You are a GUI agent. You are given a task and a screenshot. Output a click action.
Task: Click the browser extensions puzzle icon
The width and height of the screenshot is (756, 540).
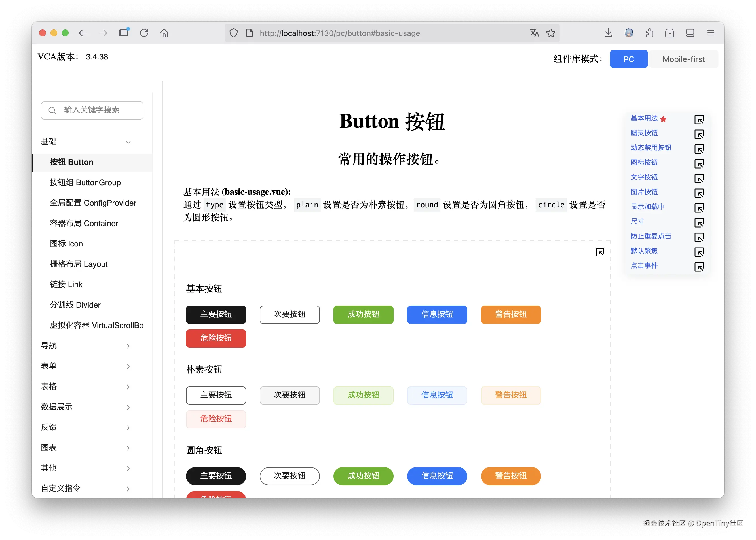[x=649, y=33]
